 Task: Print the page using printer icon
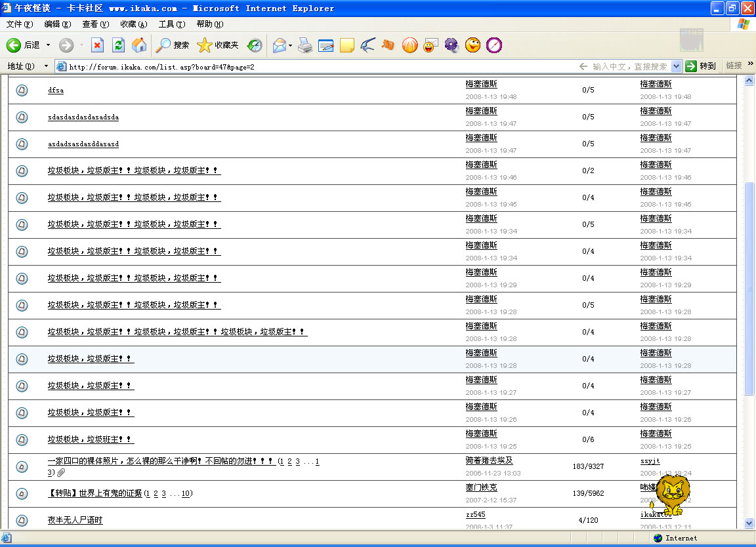[x=304, y=45]
